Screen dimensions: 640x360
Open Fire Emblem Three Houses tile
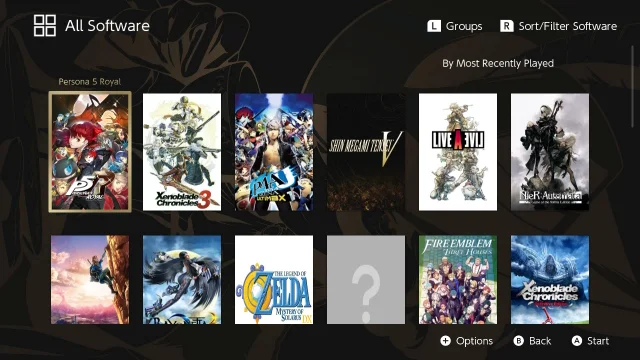pos(458,280)
